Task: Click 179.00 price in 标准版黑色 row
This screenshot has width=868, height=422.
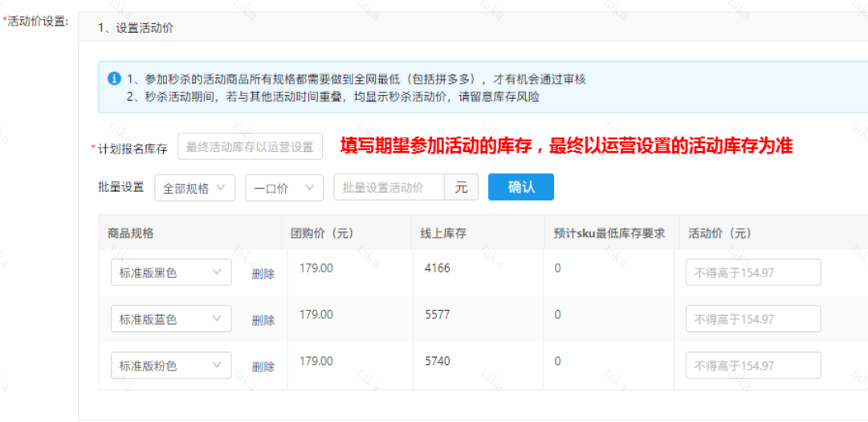Action: tap(316, 268)
